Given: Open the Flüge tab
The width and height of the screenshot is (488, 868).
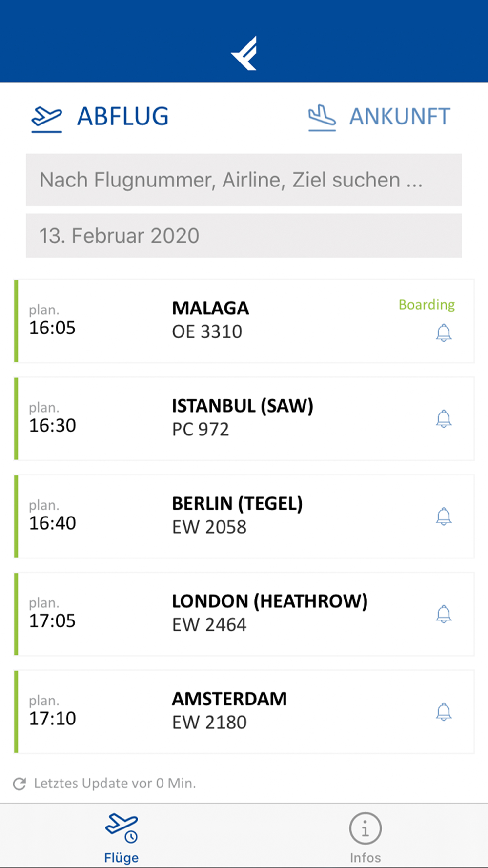Looking at the screenshot, I should pyautogui.click(x=122, y=838).
